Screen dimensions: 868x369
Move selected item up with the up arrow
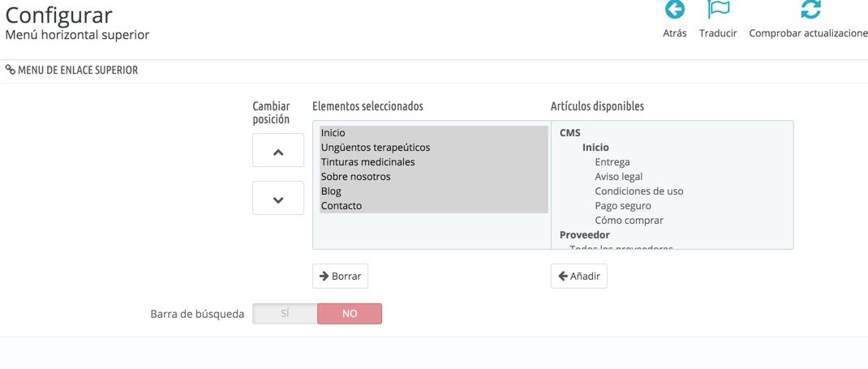pos(278,150)
